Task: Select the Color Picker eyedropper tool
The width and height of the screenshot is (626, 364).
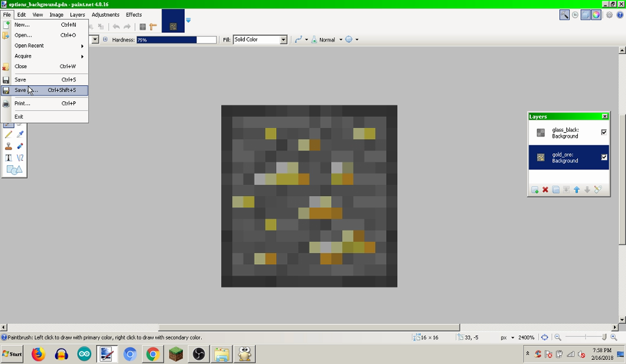Action: tap(20, 134)
